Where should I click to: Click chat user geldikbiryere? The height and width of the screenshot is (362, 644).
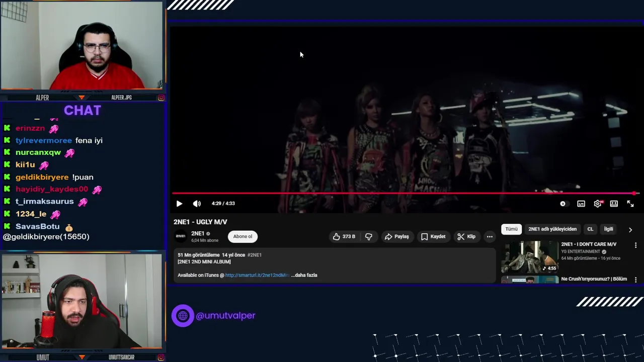(x=42, y=177)
